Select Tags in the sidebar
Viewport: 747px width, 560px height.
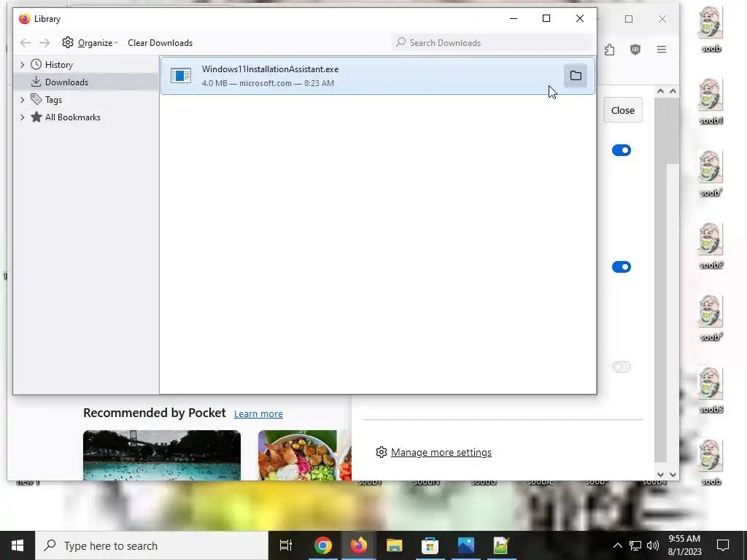click(53, 100)
